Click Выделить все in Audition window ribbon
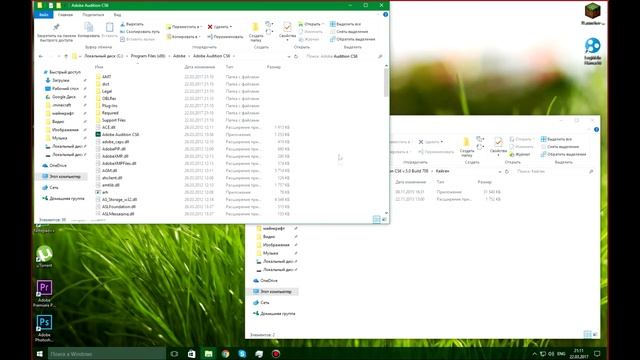640x360 pixels. pyautogui.click(x=345, y=24)
